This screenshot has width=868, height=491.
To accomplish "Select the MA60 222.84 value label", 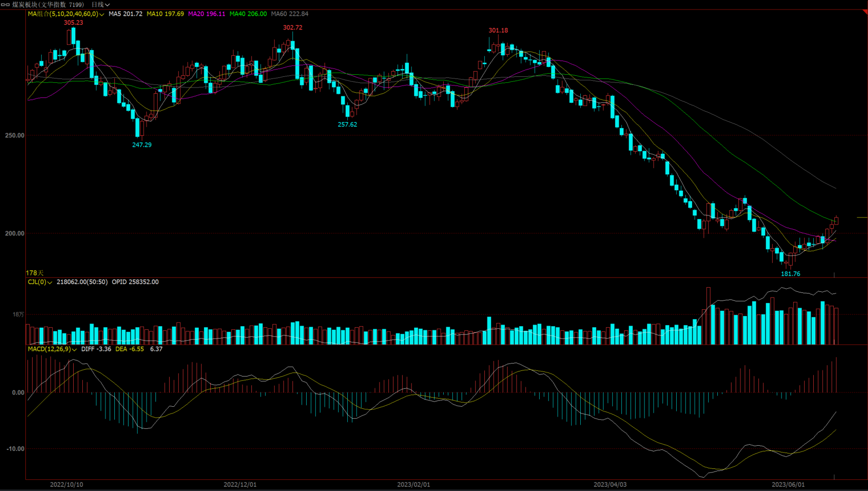I will pyautogui.click(x=290, y=14).
